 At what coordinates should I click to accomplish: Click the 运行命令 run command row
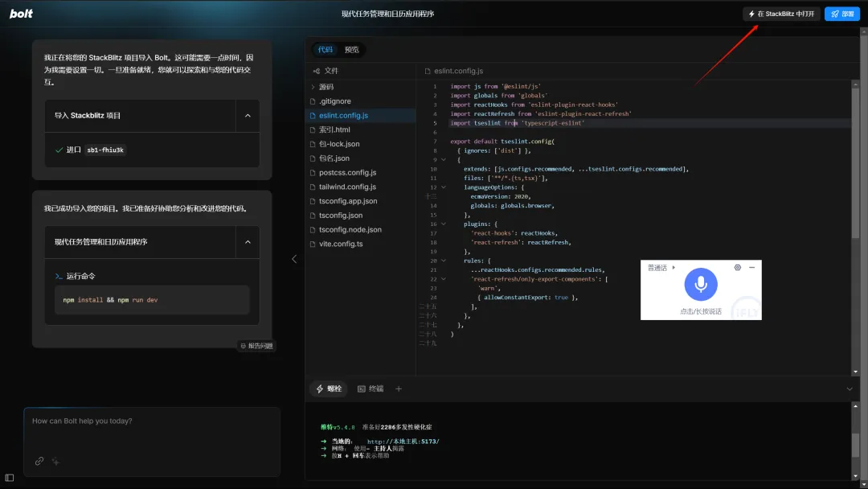click(76, 276)
